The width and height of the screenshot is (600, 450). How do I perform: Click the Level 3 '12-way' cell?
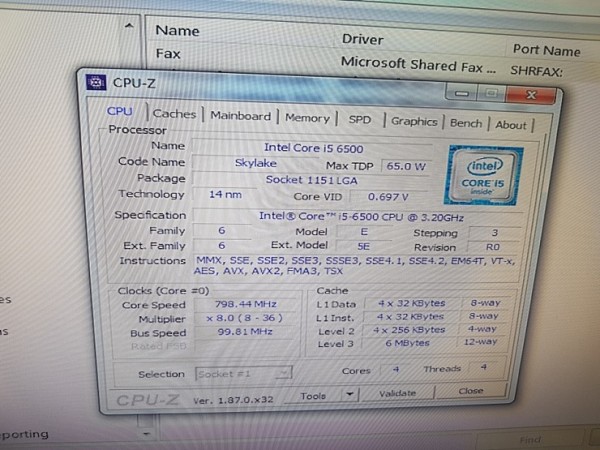tap(480, 341)
